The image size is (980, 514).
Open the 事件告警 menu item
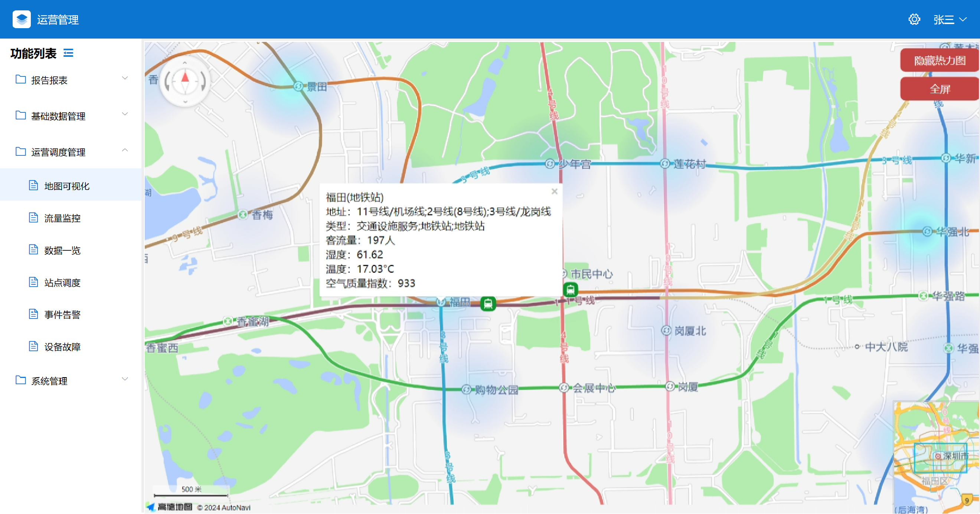coord(71,314)
